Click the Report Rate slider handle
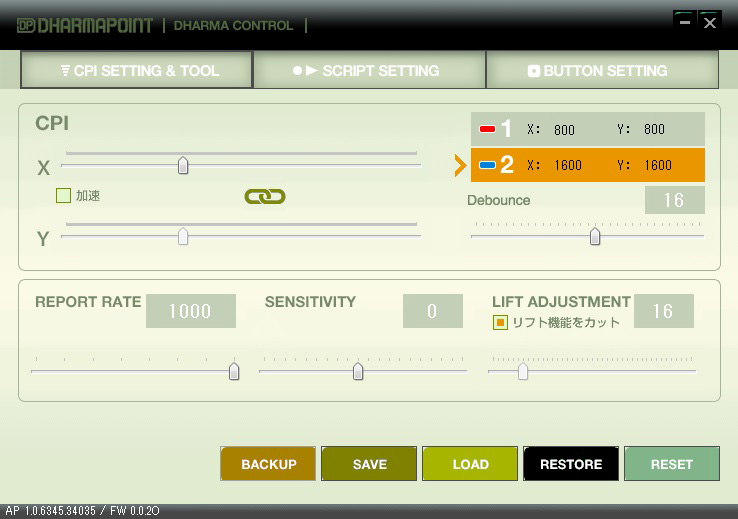Viewport: 738px width, 519px height. (x=234, y=371)
